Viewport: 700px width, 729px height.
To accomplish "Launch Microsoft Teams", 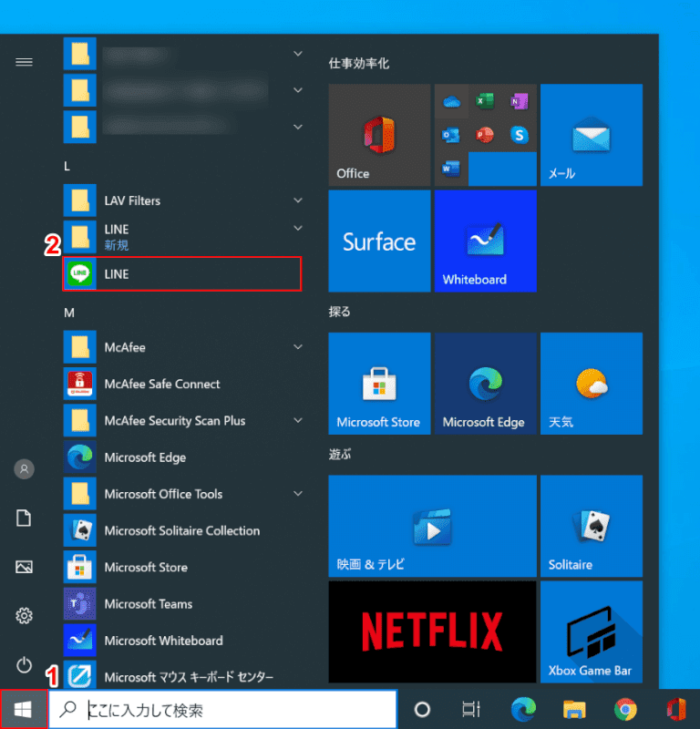I will point(182,603).
